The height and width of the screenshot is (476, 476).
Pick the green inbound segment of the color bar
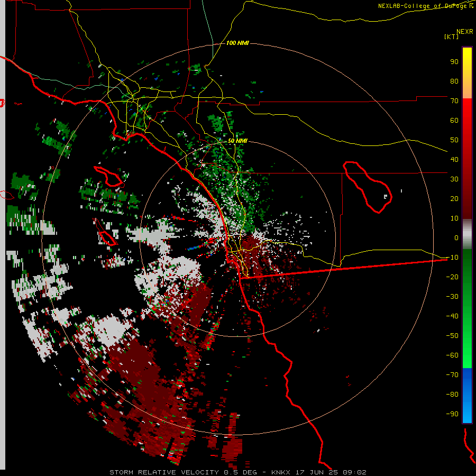click(x=467, y=308)
